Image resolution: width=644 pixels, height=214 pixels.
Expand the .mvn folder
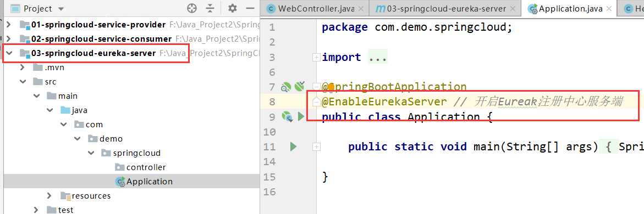point(23,67)
